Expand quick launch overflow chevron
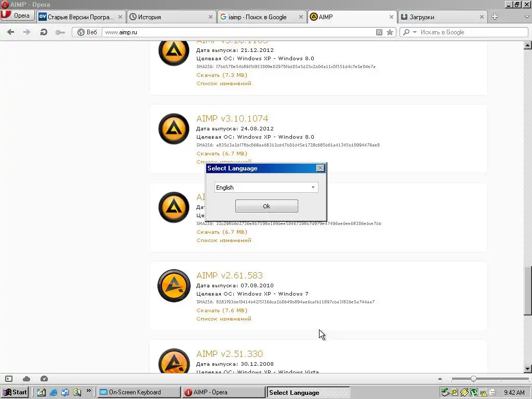Image resolution: width=532 pixels, height=399 pixels. (88, 391)
